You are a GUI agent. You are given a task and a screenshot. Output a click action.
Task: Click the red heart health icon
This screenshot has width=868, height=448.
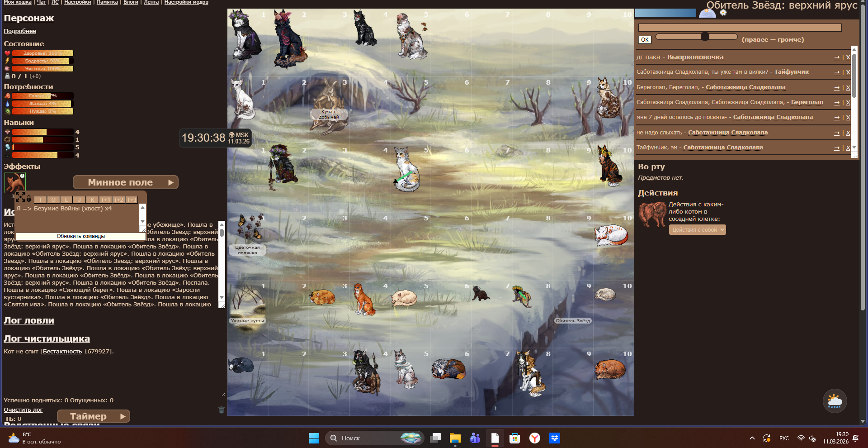[x=7, y=53]
